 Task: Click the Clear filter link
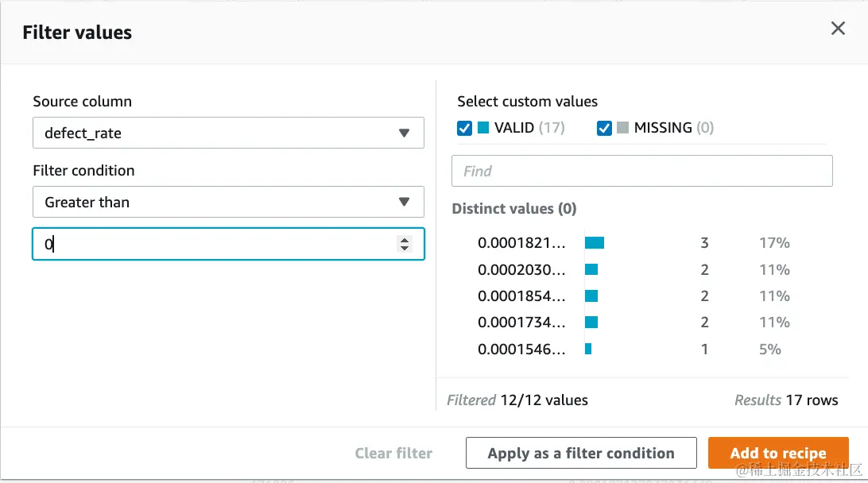pyautogui.click(x=393, y=454)
